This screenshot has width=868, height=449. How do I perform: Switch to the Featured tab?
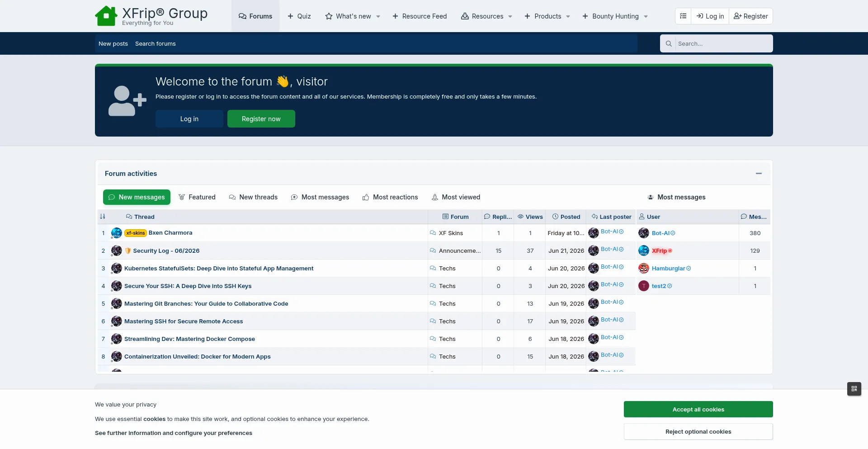[197, 197]
